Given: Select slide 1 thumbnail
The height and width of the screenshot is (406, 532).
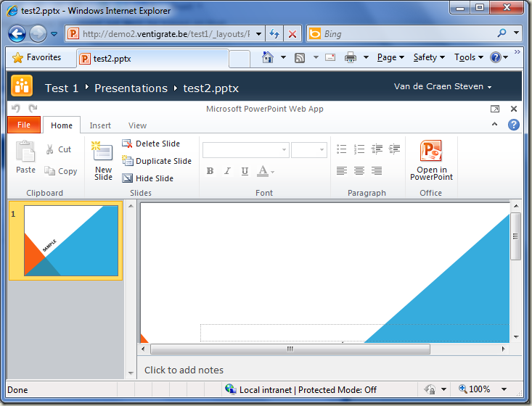Looking at the screenshot, I should tap(71, 241).
